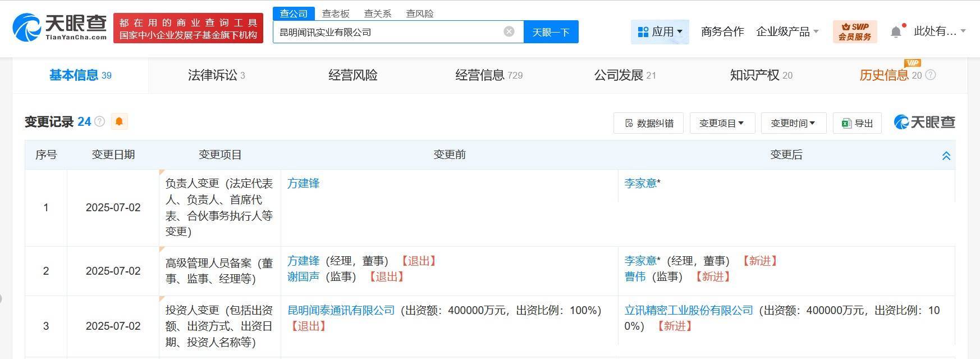980x359 pixels.
Task: Open the user account dropdown 此处有…
Action: pos(940,31)
